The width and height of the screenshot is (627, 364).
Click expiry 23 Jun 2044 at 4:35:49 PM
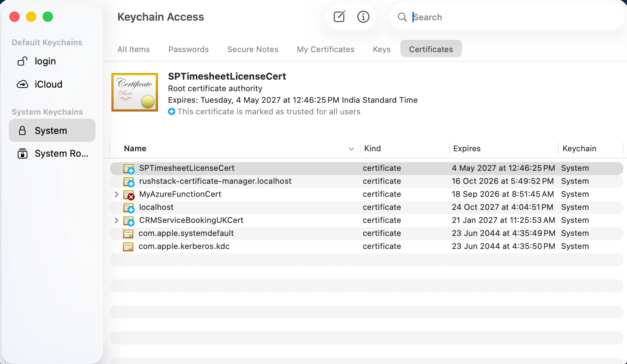[x=504, y=233]
